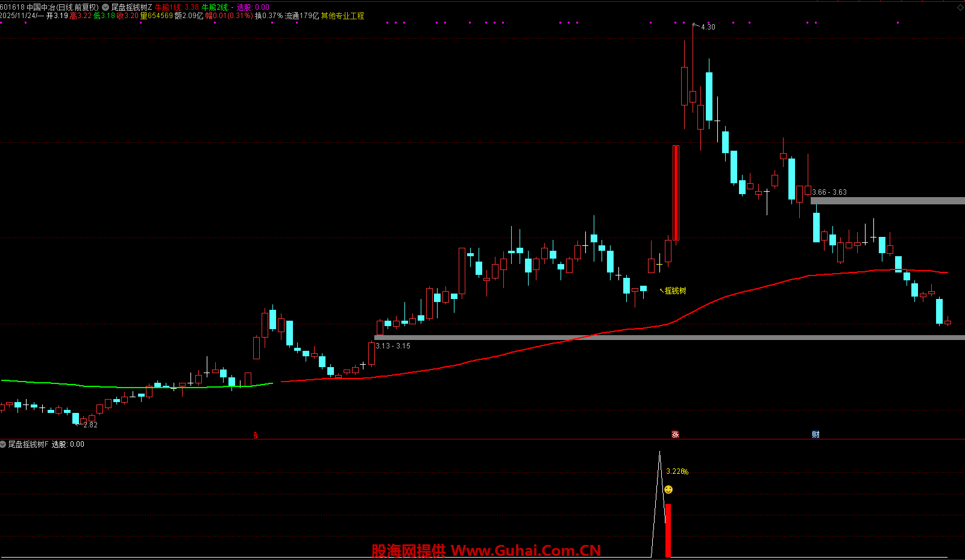This screenshot has width=965, height=560.
Task: Click the blue 财 financial marker icon
Action: pos(815,434)
